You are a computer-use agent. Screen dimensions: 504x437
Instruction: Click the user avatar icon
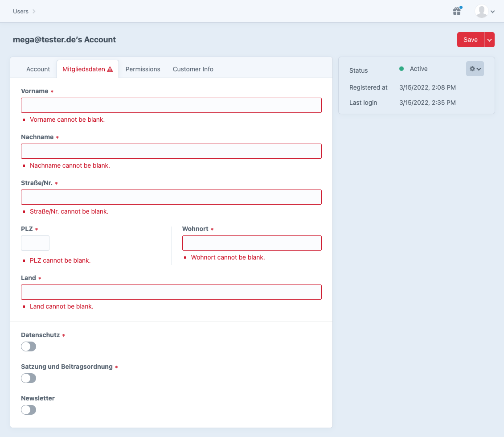pyautogui.click(x=483, y=11)
